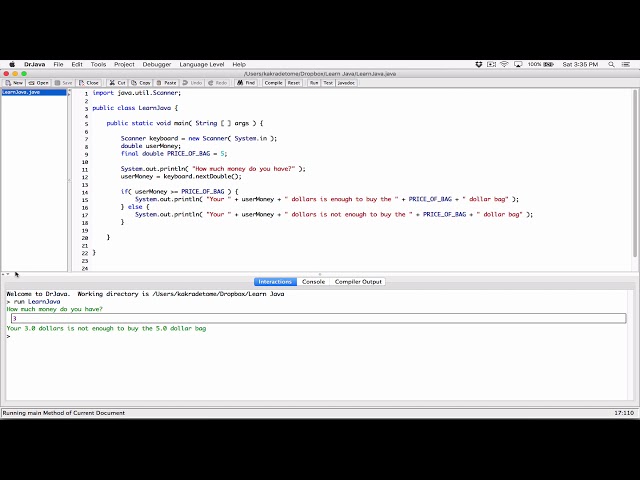640x480 pixels.
Task: Select LearnJava.java in the document list
Action: (x=34, y=92)
